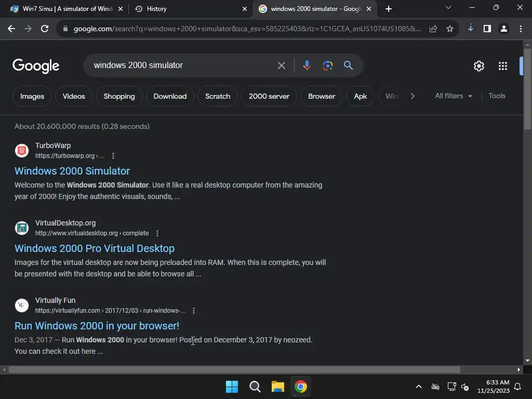
Task: Open Chrome three-dot menu
Action: click(521, 29)
